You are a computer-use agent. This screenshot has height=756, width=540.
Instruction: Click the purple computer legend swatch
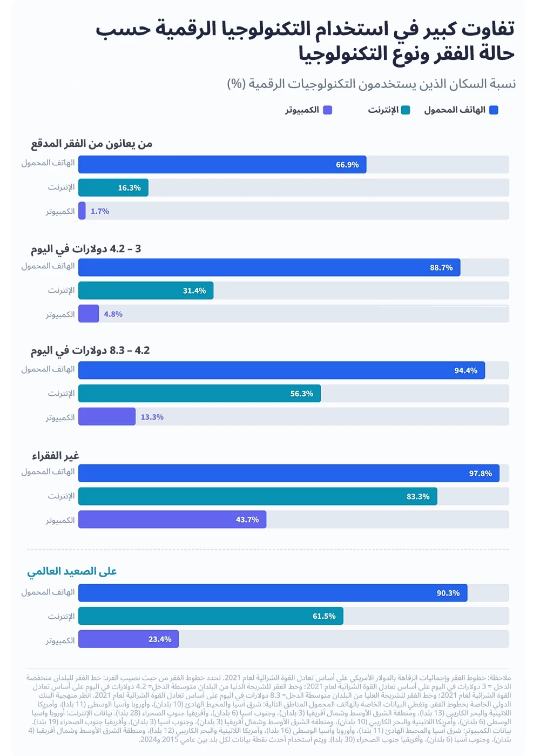(327, 110)
